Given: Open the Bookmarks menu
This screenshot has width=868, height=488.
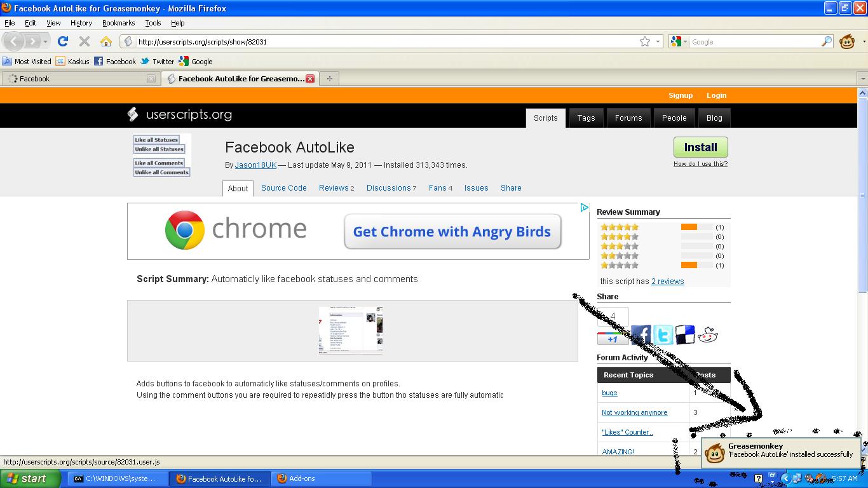Looking at the screenshot, I should click(x=118, y=23).
